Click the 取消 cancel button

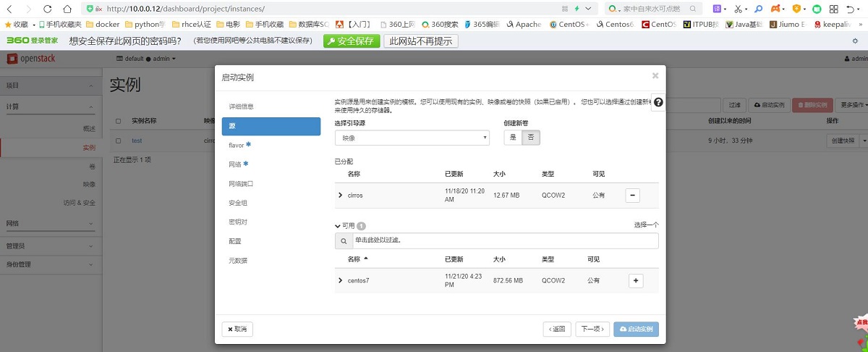[x=237, y=330]
